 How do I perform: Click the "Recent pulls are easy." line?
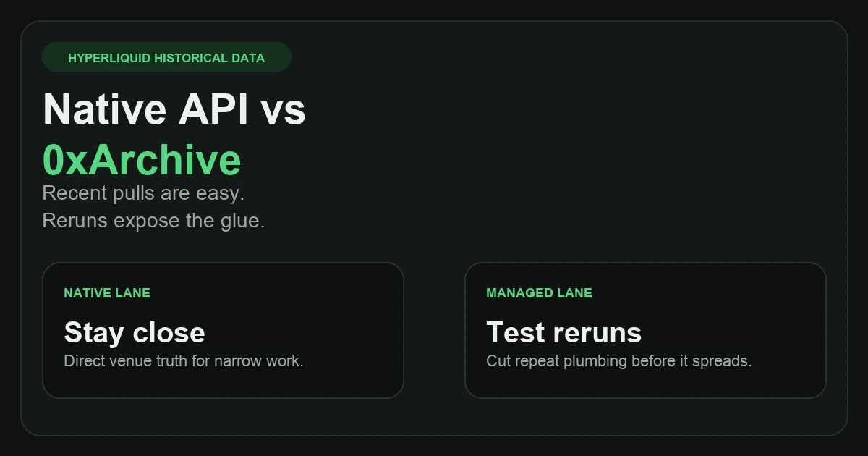coord(143,193)
